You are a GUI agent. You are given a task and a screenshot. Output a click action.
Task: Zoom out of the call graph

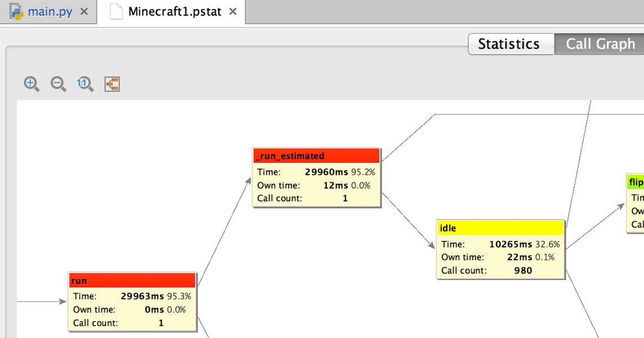click(x=58, y=83)
